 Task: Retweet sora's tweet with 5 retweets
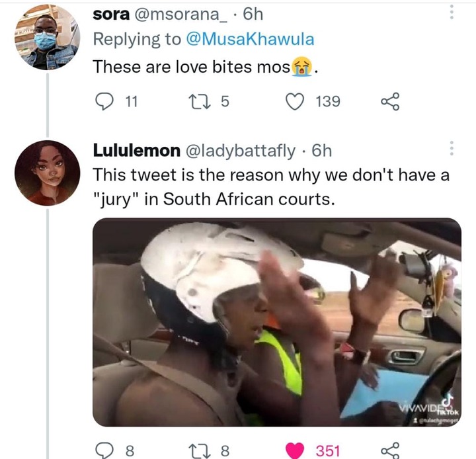click(x=199, y=101)
